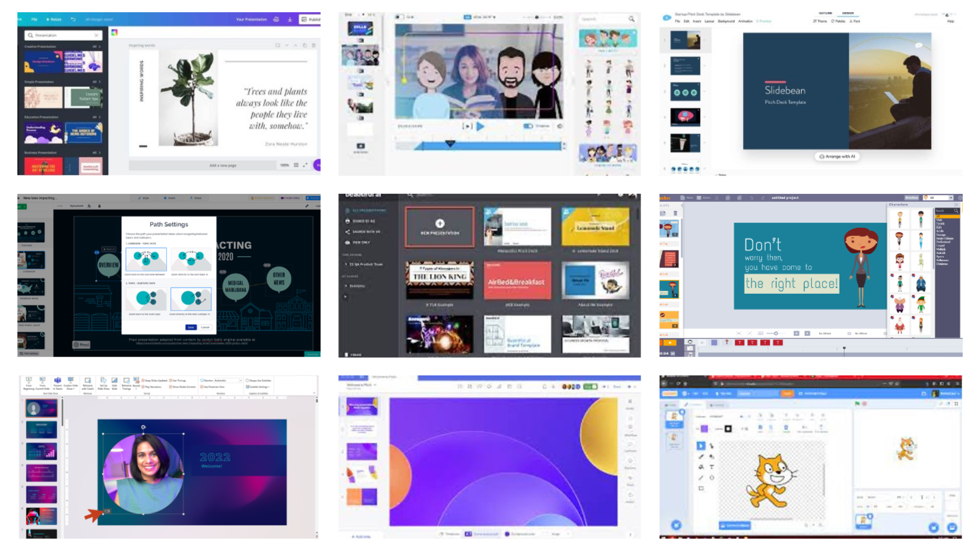Click the play button under the video preview
Viewport: 980px width, 551px height.
coord(480,126)
